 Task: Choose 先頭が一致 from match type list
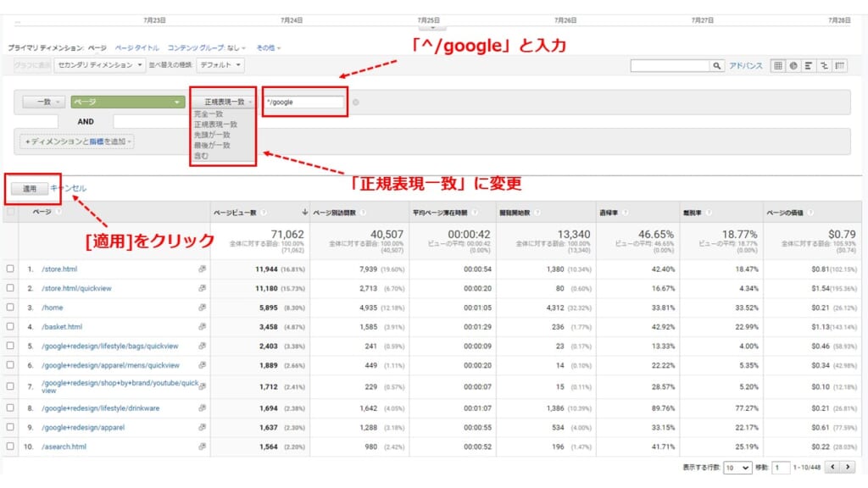pyautogui.click(x=212, y=135)
